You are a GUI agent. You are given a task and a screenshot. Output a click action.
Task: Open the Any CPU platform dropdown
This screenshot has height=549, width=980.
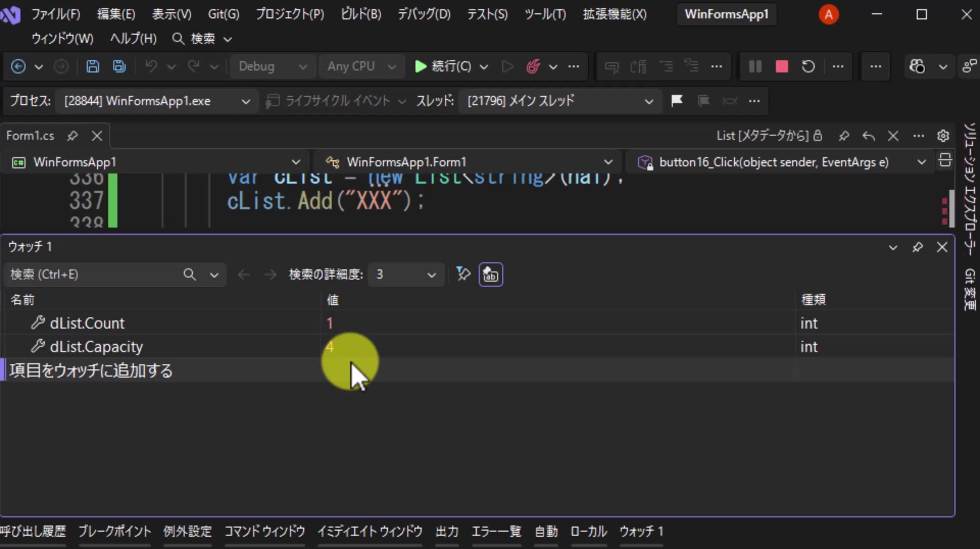pos(361,66)
